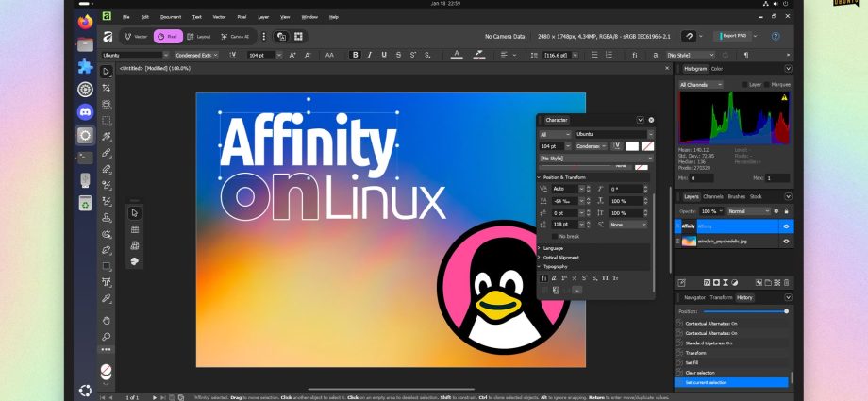
Task: Toggle Underline text formatting
Action: click(384, 55)
